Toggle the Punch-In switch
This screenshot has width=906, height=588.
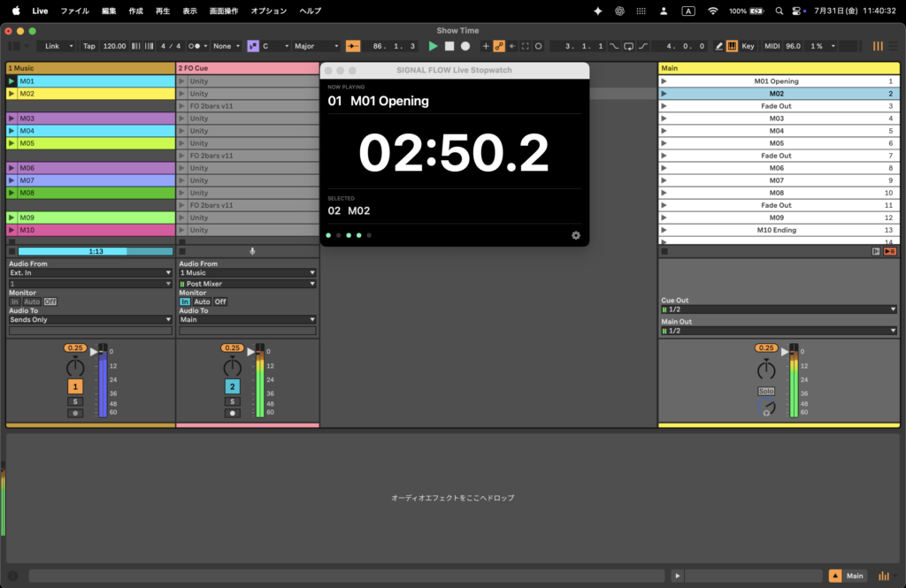click(x=614, y=46)
